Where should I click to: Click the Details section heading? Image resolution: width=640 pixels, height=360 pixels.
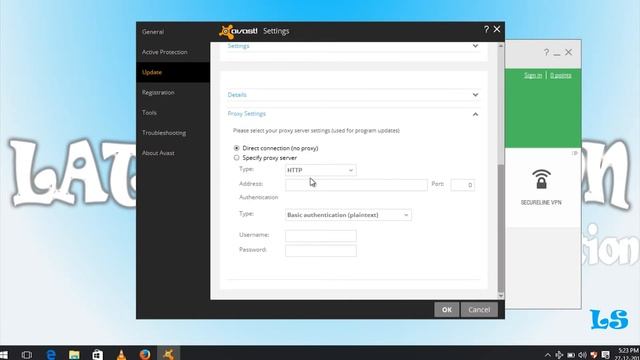coord(237,95)
